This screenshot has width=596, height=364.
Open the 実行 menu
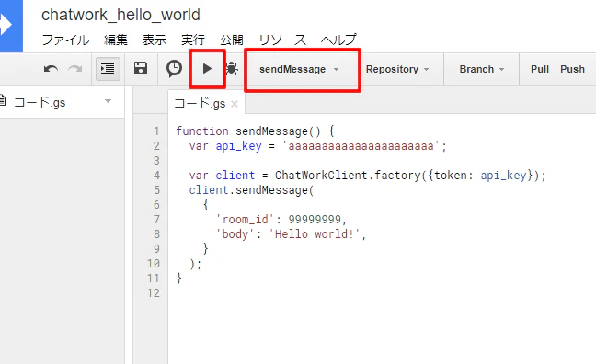coord(193,40)
